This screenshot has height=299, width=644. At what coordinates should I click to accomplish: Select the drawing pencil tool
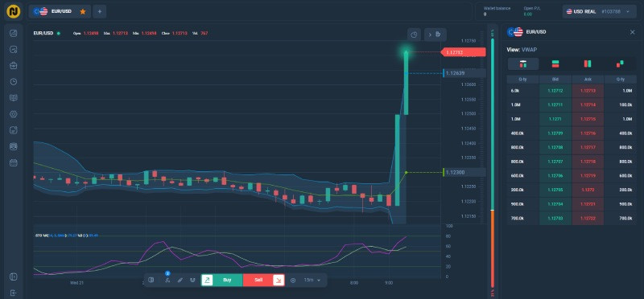pyautogui.click(x=180, y=281)
